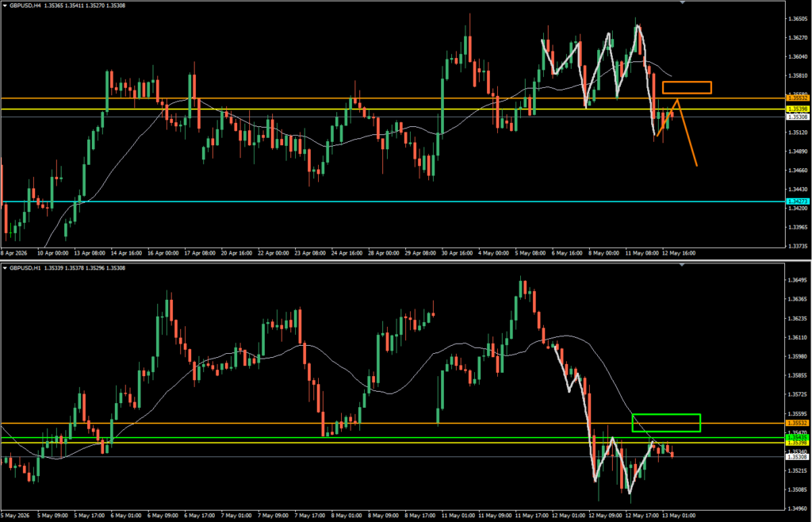This screenshot has width=812, height=522.
Task: Click the 1.35085 price scale value
Action: (798, 490)
